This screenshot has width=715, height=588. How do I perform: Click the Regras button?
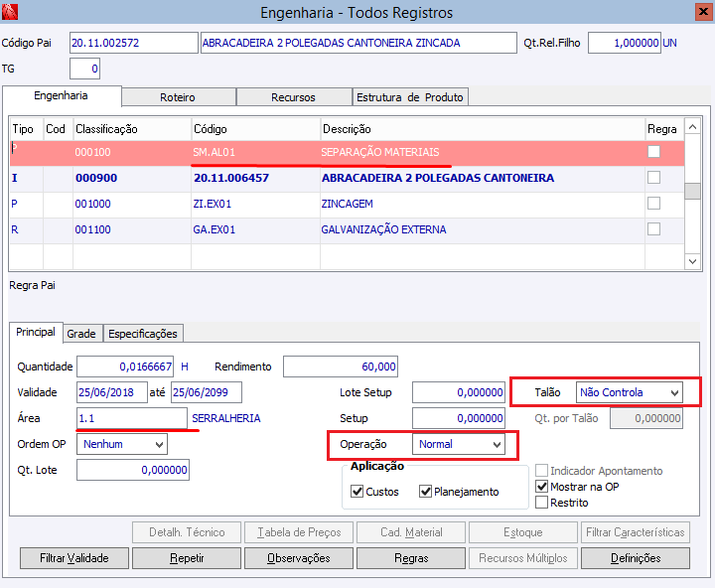click(411, 558)
